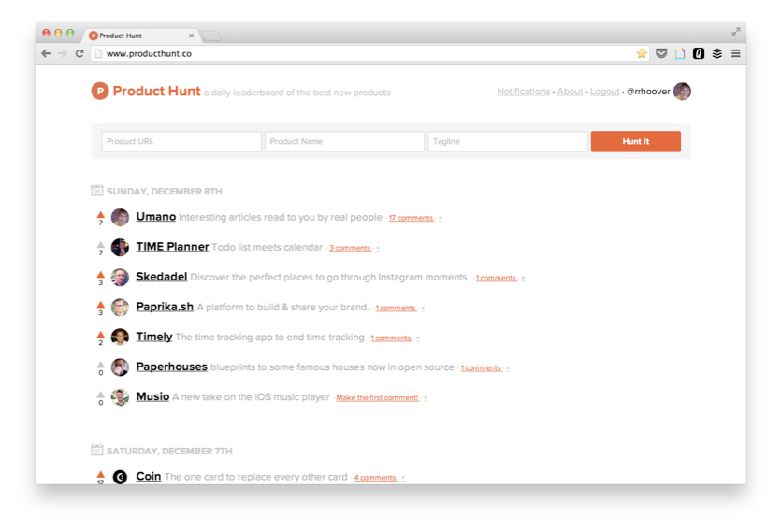
Task: Open the Coin product link
Action: tap(149, 476)
